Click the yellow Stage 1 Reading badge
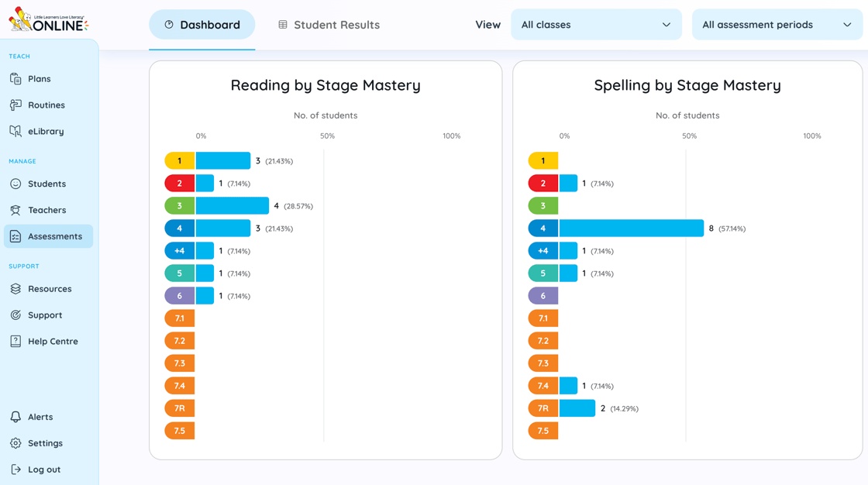Viewport: 868px width, 485px height. [x=179, y=161]
